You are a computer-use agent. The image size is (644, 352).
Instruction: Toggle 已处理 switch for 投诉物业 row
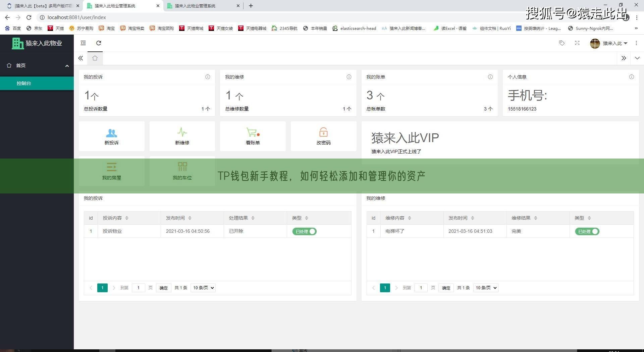304,231
